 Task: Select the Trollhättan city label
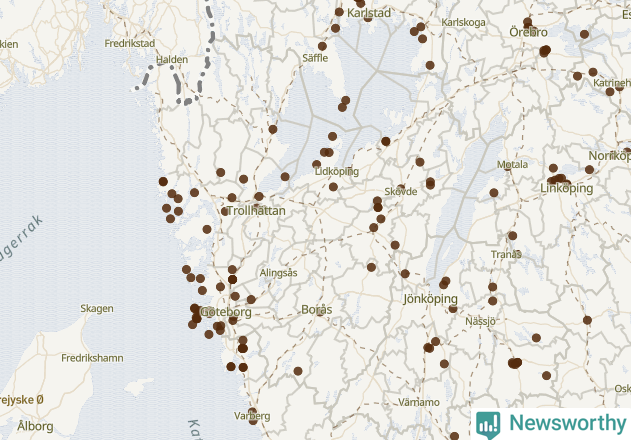coord(256,211)
